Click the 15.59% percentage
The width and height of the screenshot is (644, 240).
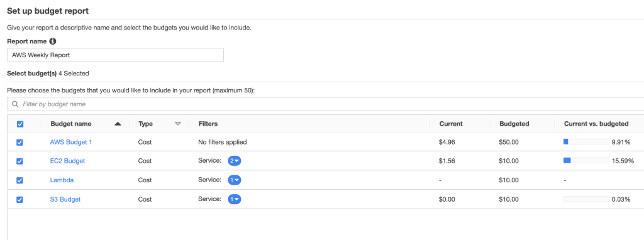pos(623,161)
